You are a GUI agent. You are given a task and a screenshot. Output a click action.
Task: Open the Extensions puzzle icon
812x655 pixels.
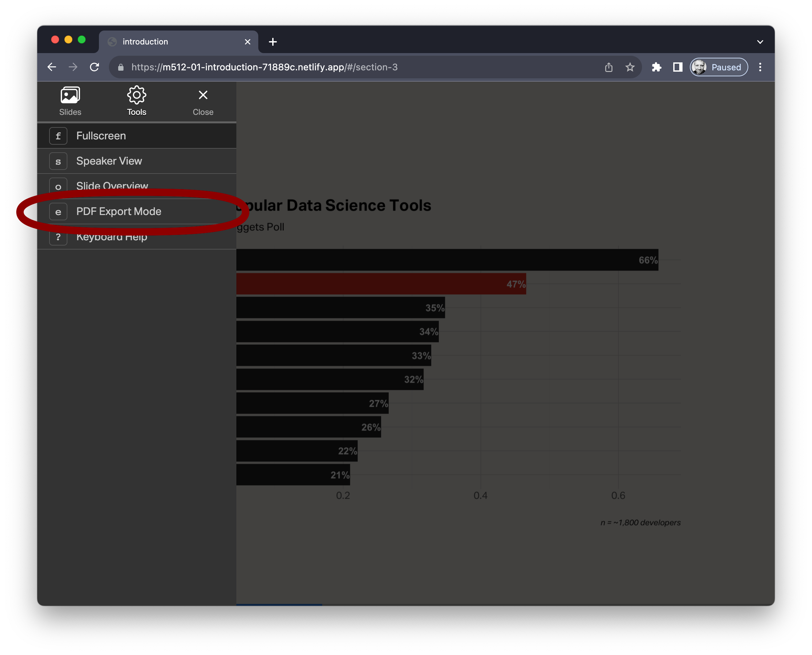coord(657,67)
